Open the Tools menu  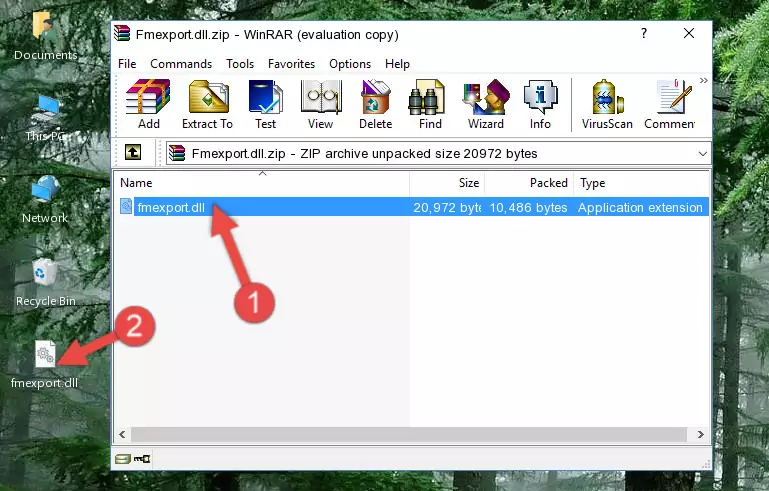click(240, 64)
